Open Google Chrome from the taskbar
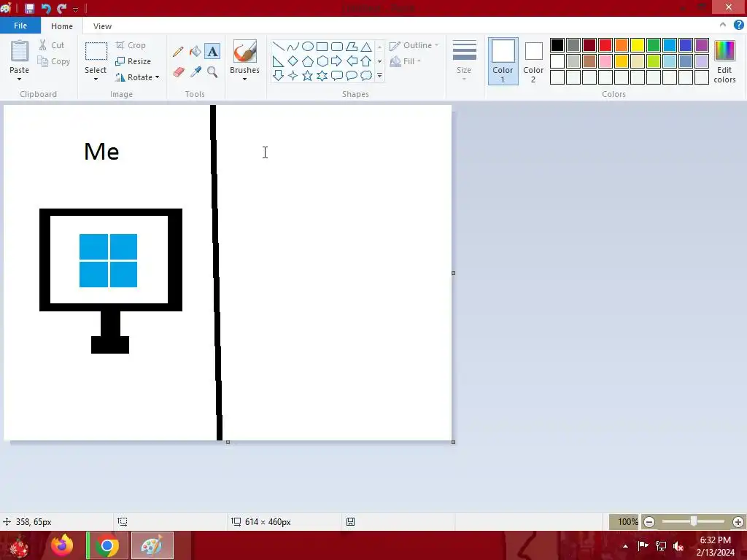747x560 pixels. (107, 545)
